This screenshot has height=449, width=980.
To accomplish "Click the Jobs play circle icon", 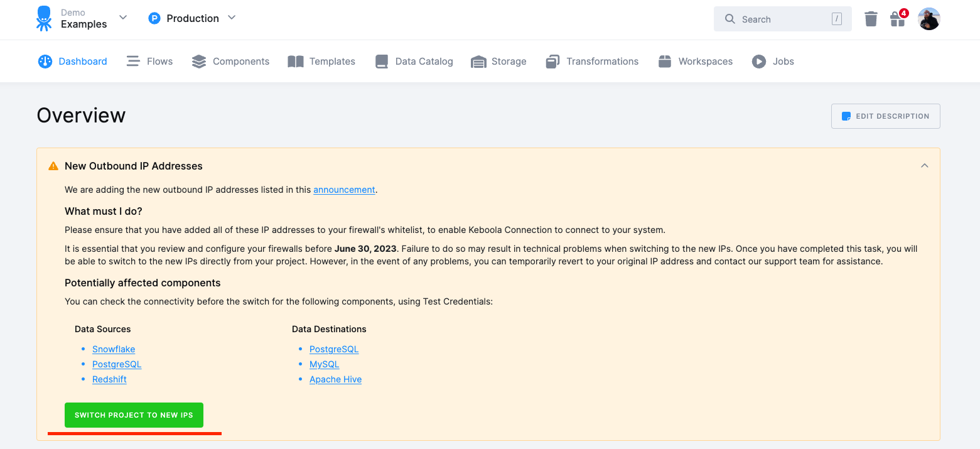I will coord(759,62).
